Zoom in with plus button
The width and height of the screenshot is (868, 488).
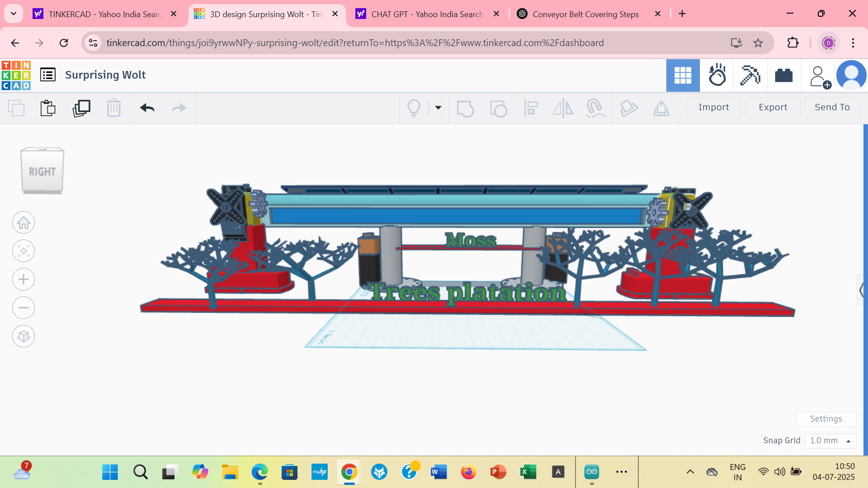[x=24, y=279]
